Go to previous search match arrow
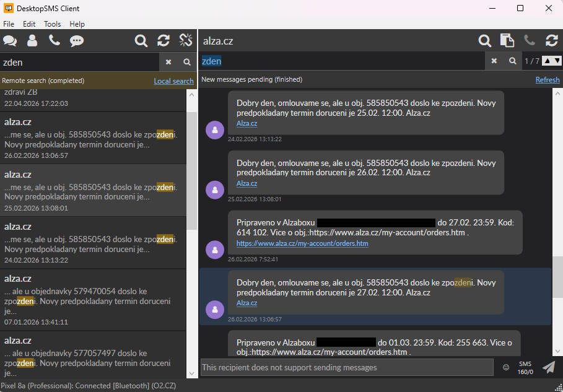This screenshot has width=563, height=392. tap(547, 61)
